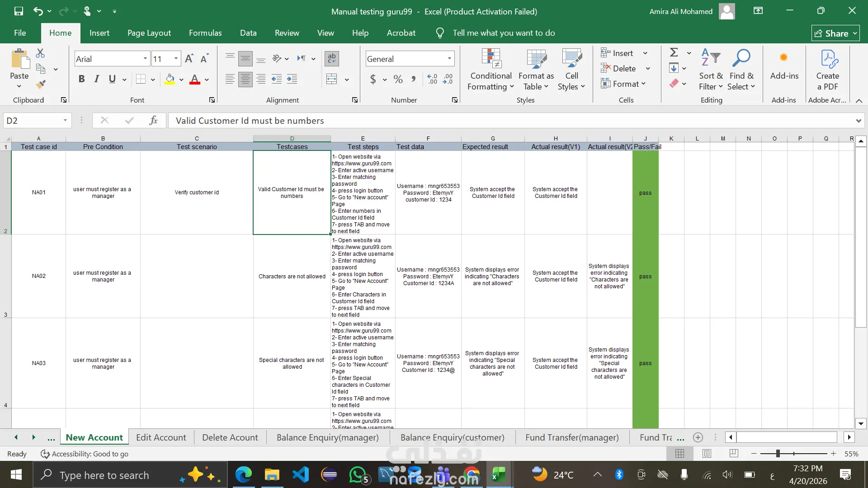Click Merge & Center icon
868x488 pixels.
click(332, 80)
